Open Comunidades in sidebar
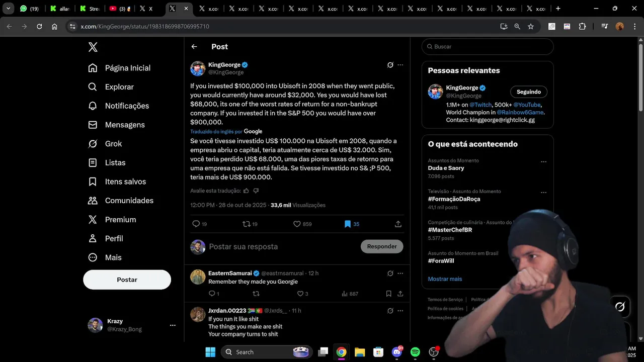This screenshot has height=362, width=644. click(121, 201)
